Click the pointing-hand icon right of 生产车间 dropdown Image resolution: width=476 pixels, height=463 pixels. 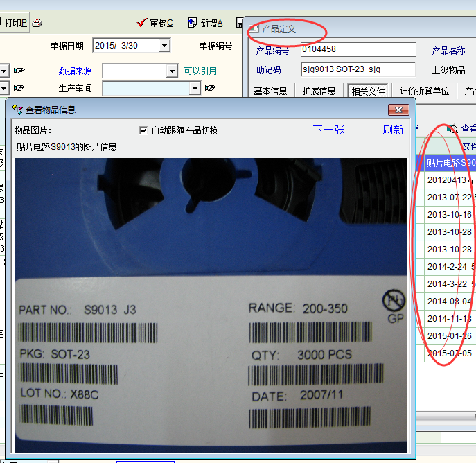(x=211, y=88)
